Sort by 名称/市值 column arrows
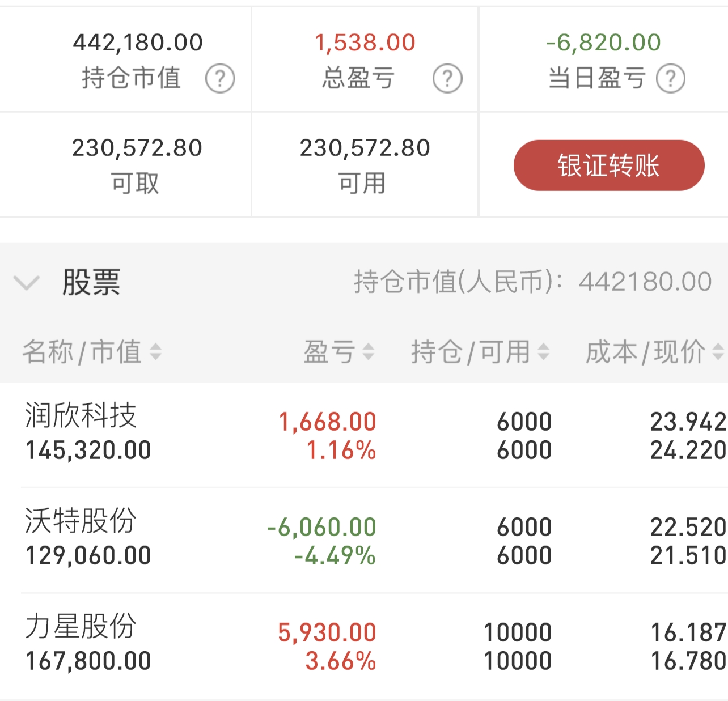The height and width of the screenshot is (701, 728). (x=155, y=352)
